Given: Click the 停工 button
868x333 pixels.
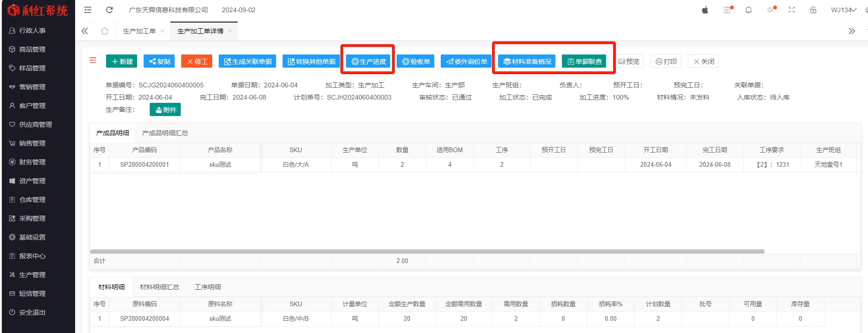Looking at the screenshot, I should (197, 62).
